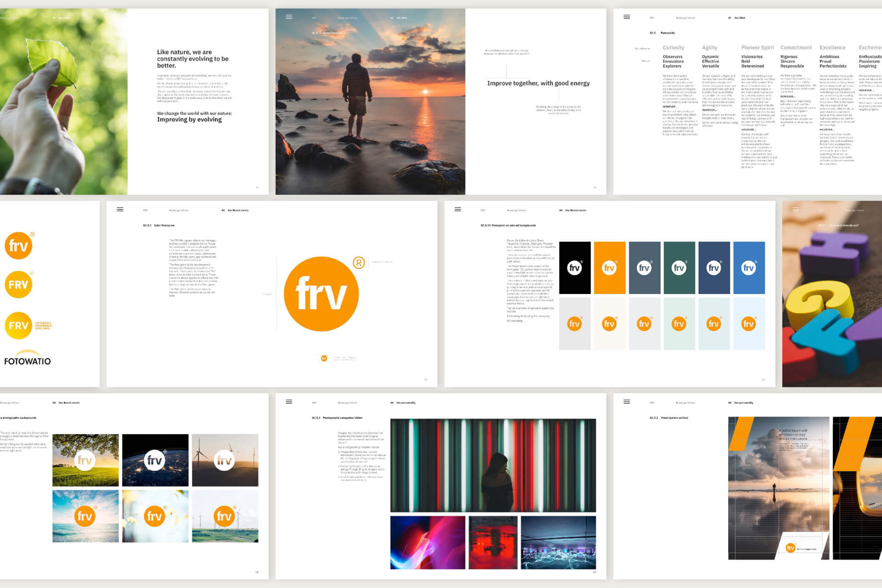Click the uppercase FRV circle logo
This screenshot has width=882, height=588.
pos(18,284)
